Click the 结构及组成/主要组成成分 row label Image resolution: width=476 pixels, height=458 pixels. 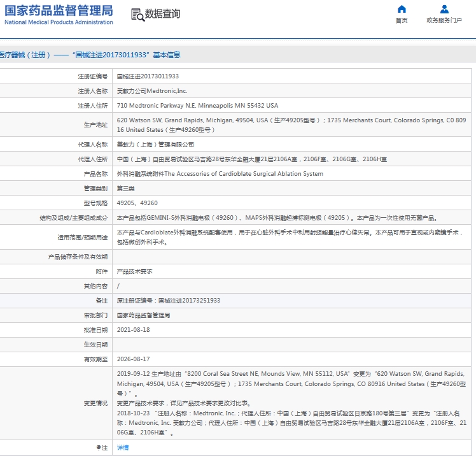coord(73,218)
